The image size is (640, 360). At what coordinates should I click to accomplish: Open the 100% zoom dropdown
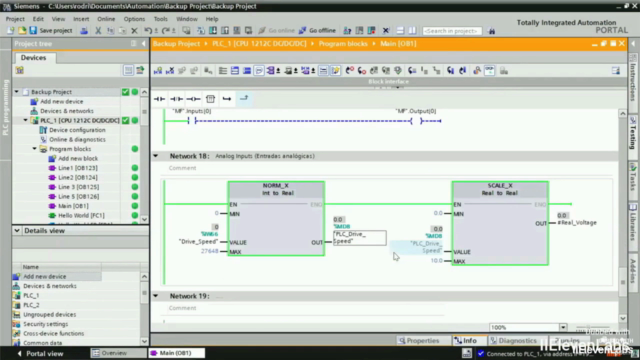tap(563, 327)
